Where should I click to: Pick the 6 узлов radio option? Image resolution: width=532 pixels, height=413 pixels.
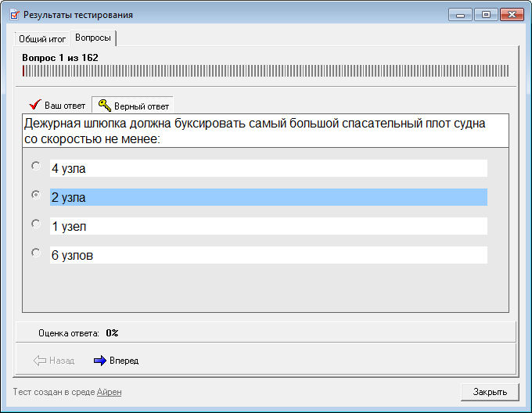pos(35,253)
